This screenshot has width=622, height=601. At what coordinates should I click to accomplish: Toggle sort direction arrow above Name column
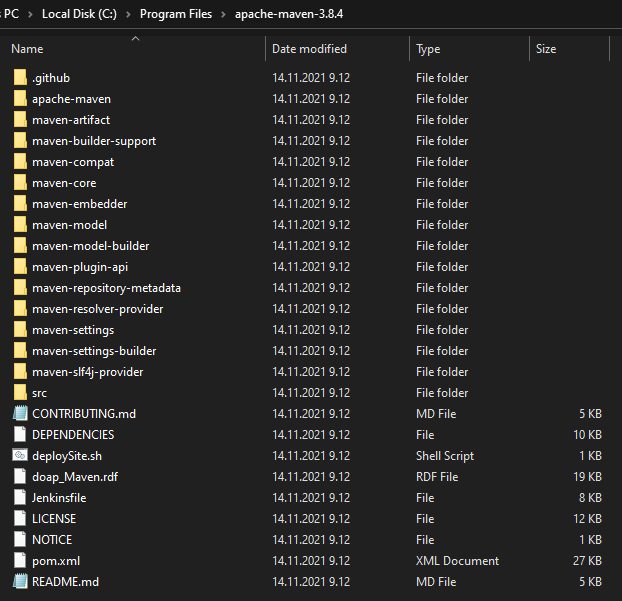point(136,38)
